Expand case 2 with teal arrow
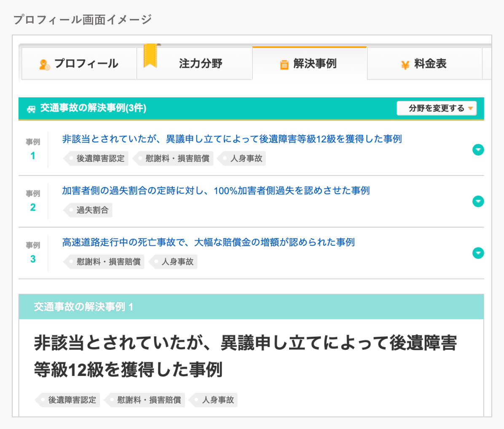The image size is (504, 429). [x=478, y=201]
